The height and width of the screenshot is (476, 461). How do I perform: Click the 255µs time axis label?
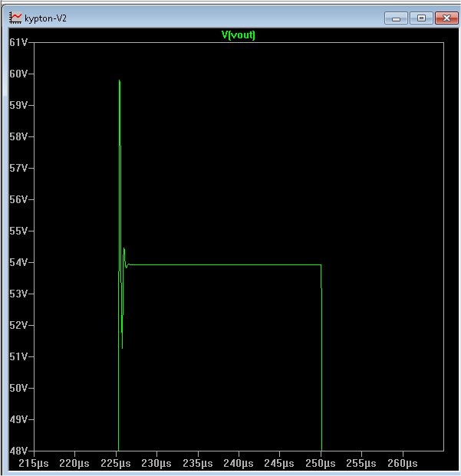tap(361, 464)
